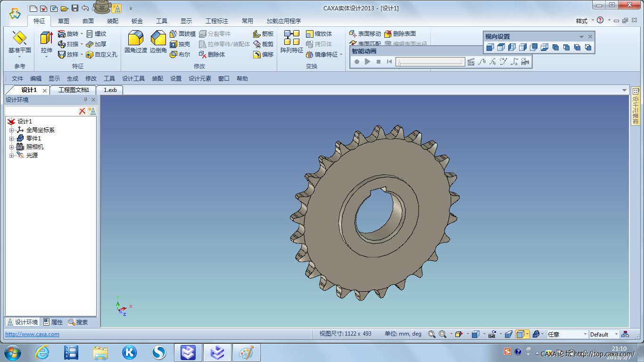Image resolution: width=644 pixels, height=362 pixels.
Task: Select the 扫描 sweep feature
Action: click(68, 44)
